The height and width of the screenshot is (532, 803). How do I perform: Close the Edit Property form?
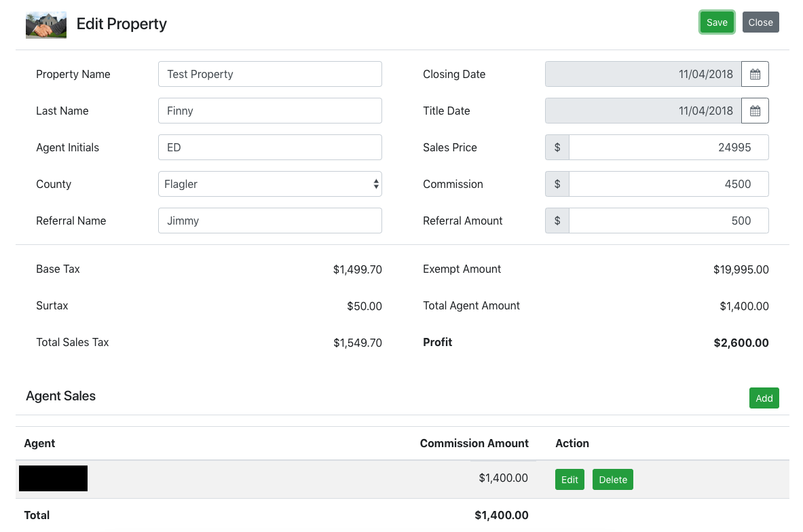[760, 22]
